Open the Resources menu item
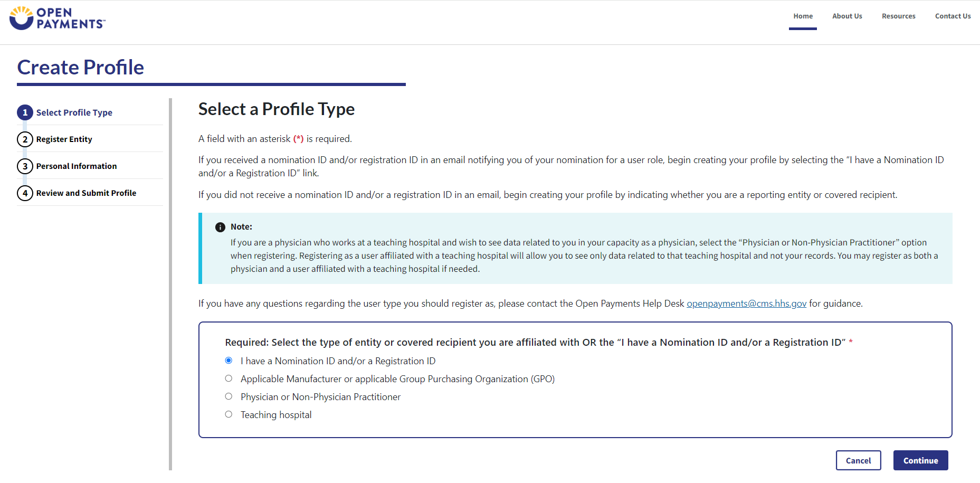 coord(898,16)
